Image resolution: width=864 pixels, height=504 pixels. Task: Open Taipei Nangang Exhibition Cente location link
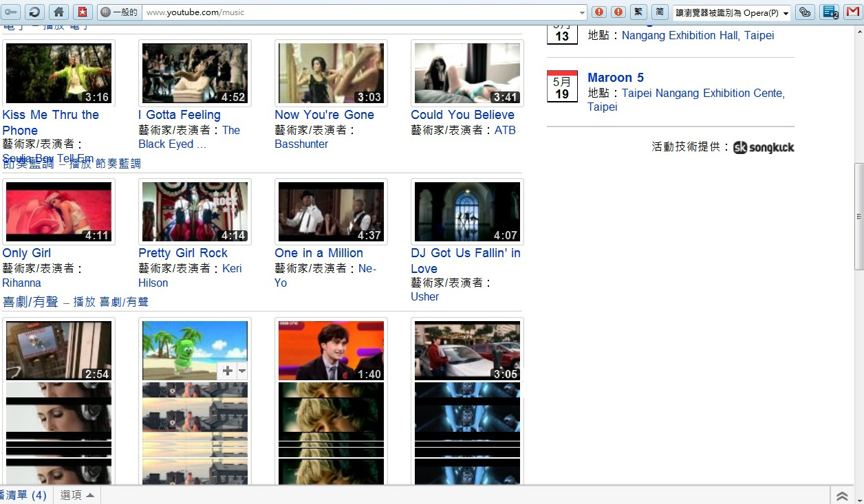point(686,100)
